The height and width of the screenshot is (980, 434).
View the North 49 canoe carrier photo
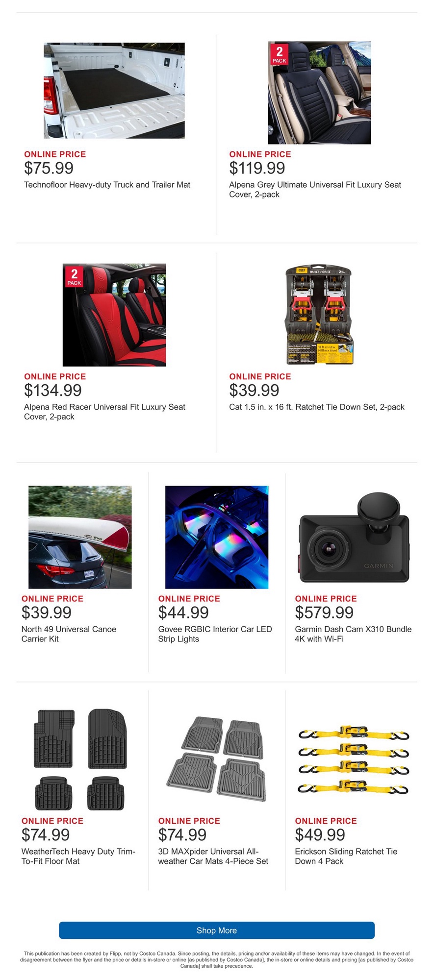click(x=80, y=537)
